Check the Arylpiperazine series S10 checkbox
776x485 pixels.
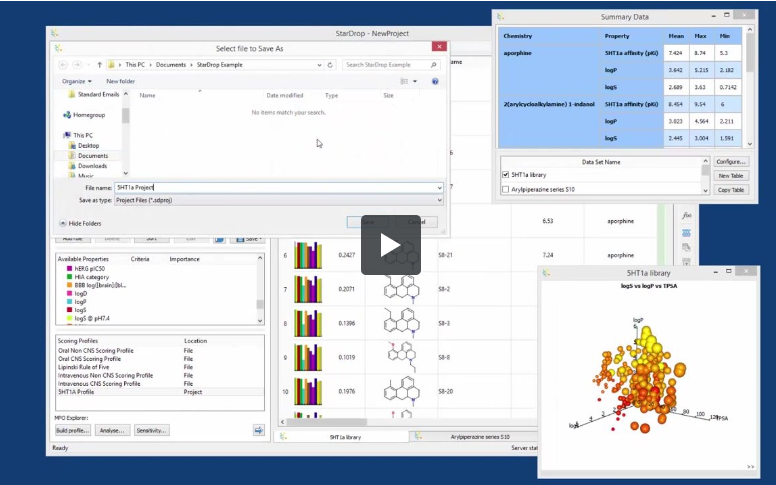(505, 188)
